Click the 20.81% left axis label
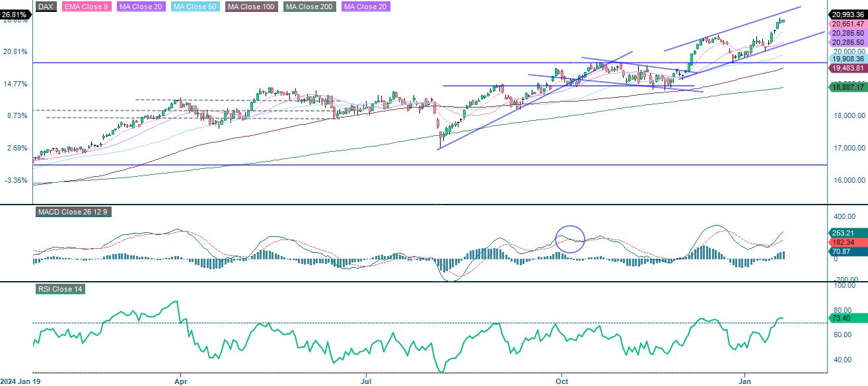 point(17,51)
